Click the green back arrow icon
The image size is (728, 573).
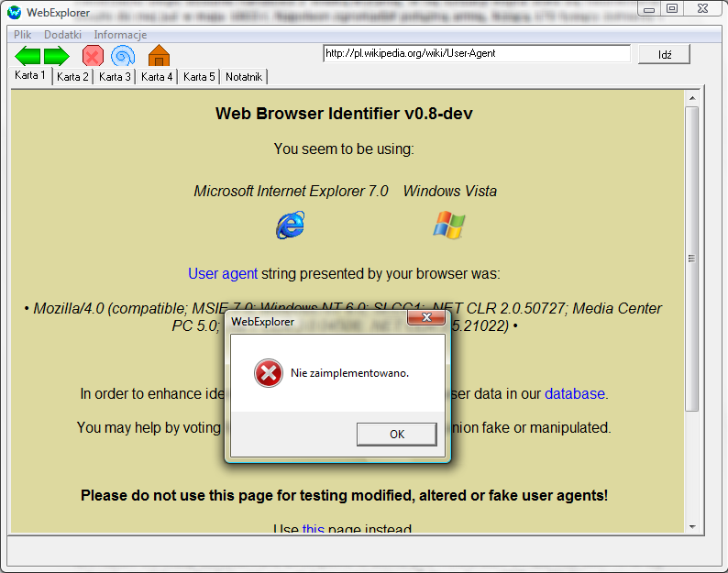28,56
